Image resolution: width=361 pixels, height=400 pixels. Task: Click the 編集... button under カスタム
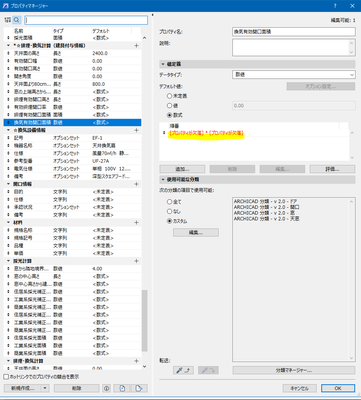196,233
